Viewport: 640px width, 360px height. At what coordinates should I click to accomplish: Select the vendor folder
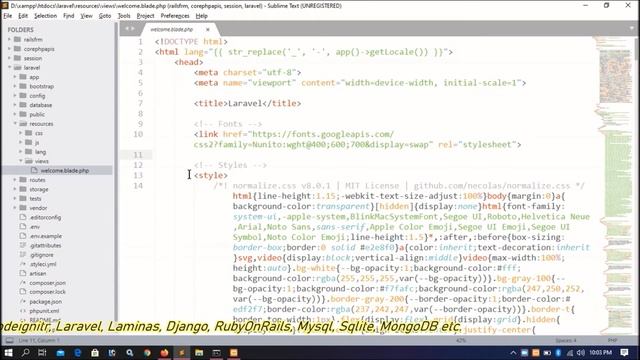click(38, 208)
